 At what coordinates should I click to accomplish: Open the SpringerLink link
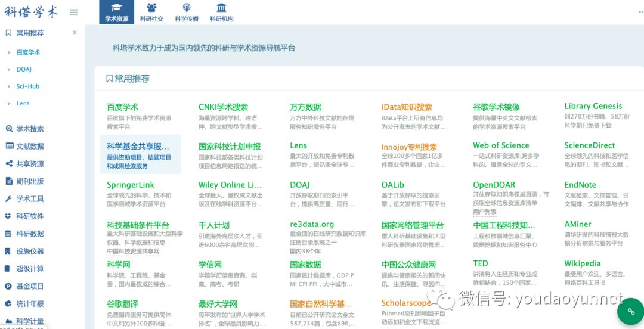(131, 185)
